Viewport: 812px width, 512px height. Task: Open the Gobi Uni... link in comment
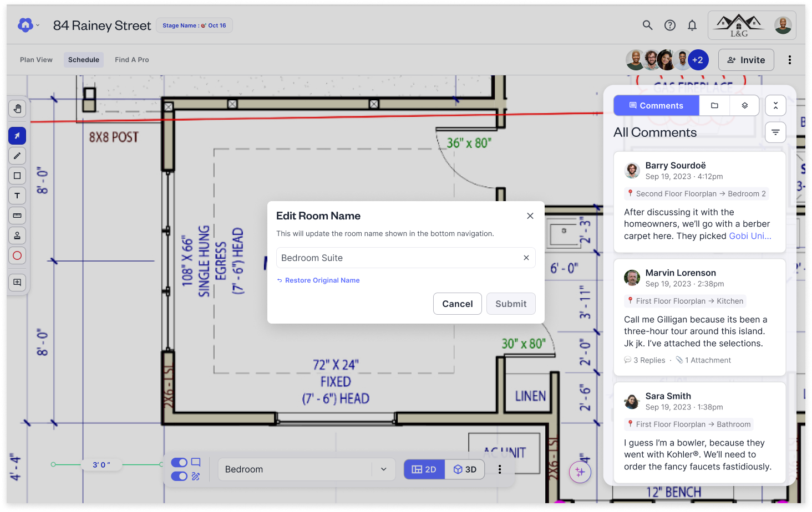pyautogui.click(x=750, y=236)
